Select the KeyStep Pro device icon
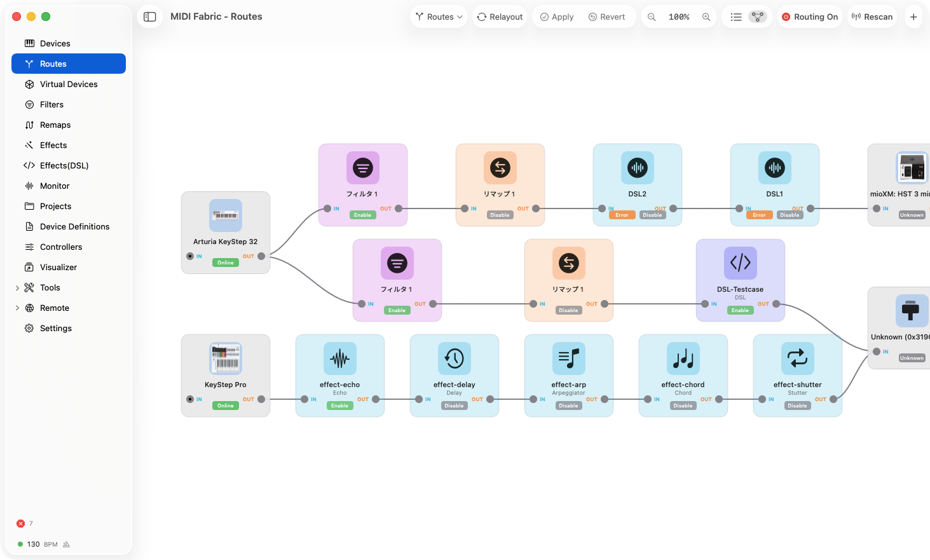930x560 pixels. coord(226,359)
